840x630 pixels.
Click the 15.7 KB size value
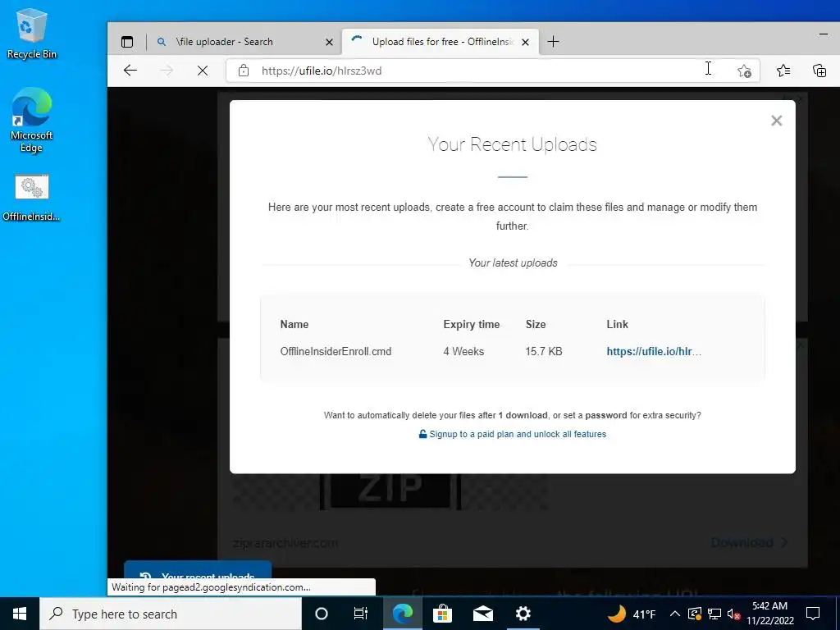pos(544,351)
